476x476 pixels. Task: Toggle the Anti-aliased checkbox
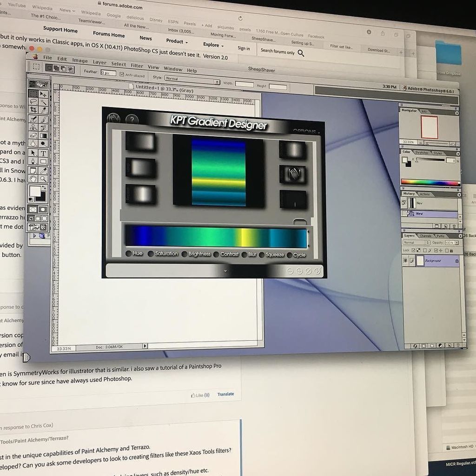(122, 74)
